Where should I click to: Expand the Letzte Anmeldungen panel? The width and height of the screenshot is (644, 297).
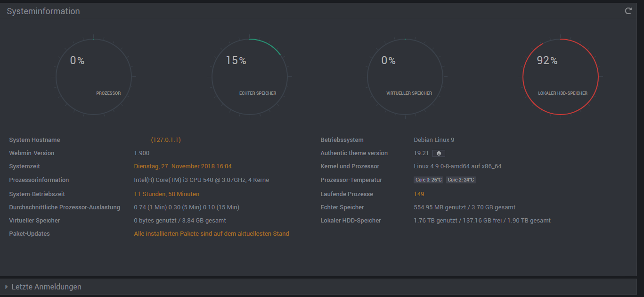click(x=46, y=287)
